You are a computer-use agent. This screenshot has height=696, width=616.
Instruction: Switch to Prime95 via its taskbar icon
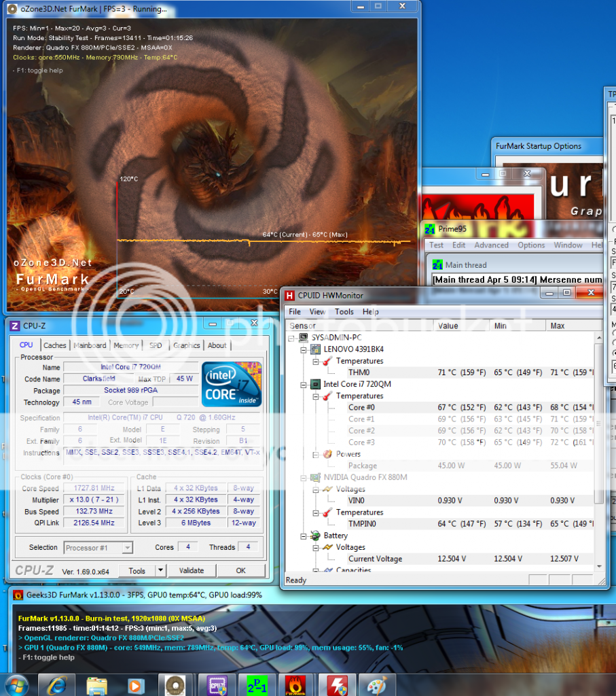pyautogui.click(x=255, y=685)
